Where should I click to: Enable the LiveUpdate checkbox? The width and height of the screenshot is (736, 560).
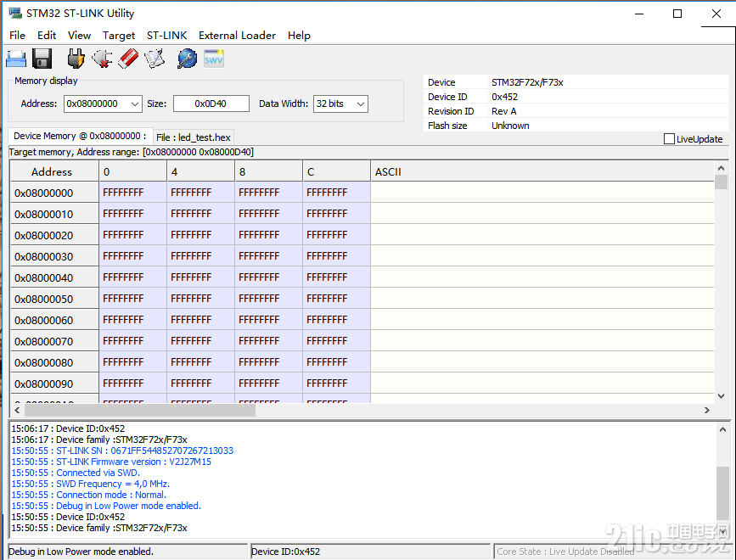point(669,139)
